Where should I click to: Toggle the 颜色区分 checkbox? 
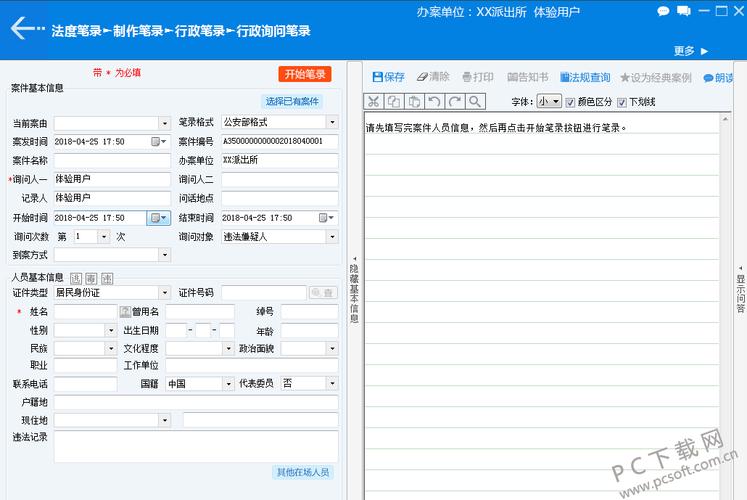[570, 102]
